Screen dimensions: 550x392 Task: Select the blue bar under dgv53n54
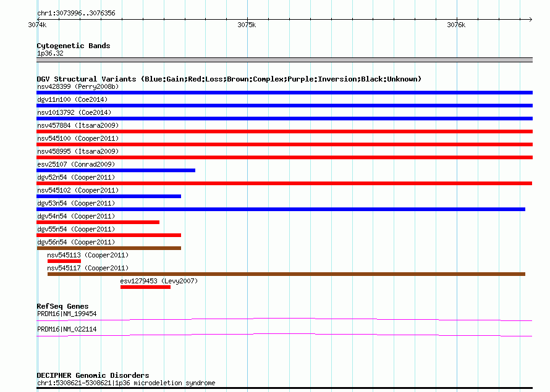coord(281,209)
